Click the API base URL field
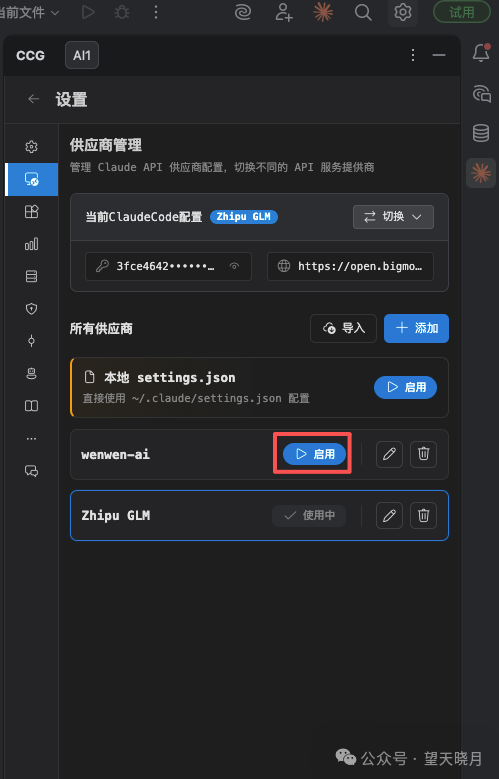The width and height of the screenshot is (499, 779). [x=350, y=266]
